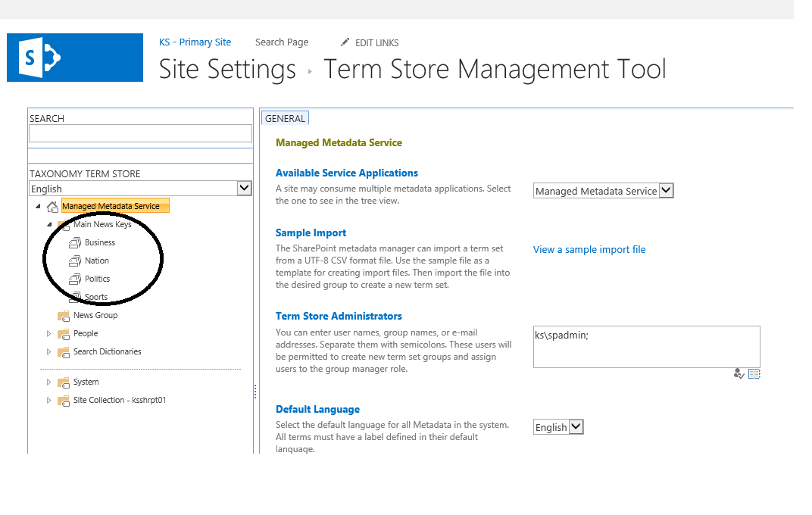Click the EDIT LINKS text
This screenshot has height=515, width=812.
pos(377,43)
